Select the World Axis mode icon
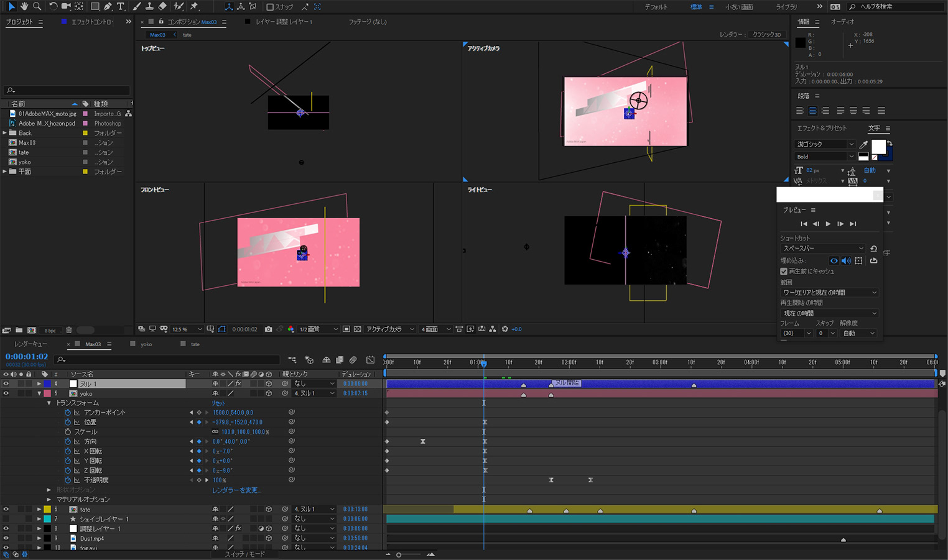The image size is (948, 560). pos(241,7)
